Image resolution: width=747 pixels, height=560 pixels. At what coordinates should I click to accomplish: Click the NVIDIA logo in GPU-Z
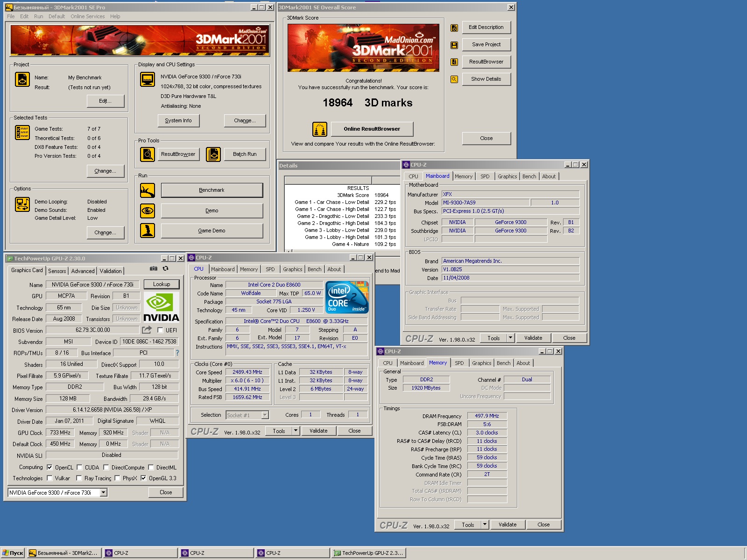click(x=161, y=307)
